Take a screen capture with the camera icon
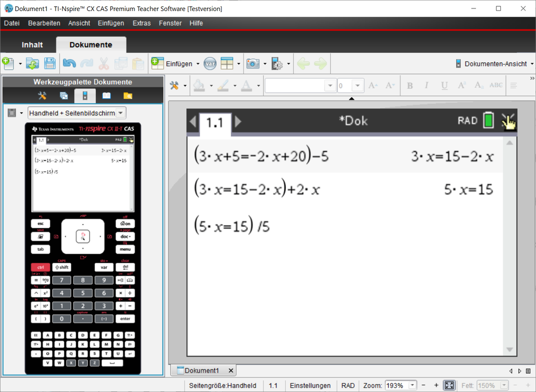This screenshot has width=536, height=392. [x=253, y=63]
